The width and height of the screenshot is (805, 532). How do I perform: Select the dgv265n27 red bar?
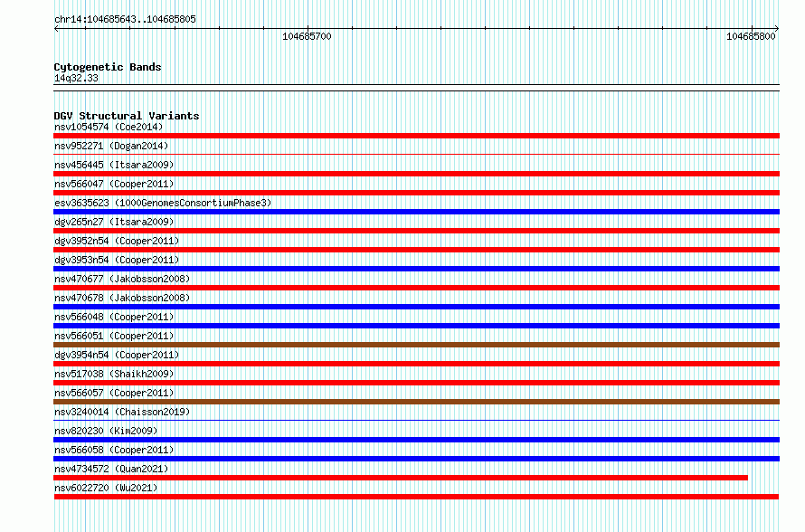416,231
